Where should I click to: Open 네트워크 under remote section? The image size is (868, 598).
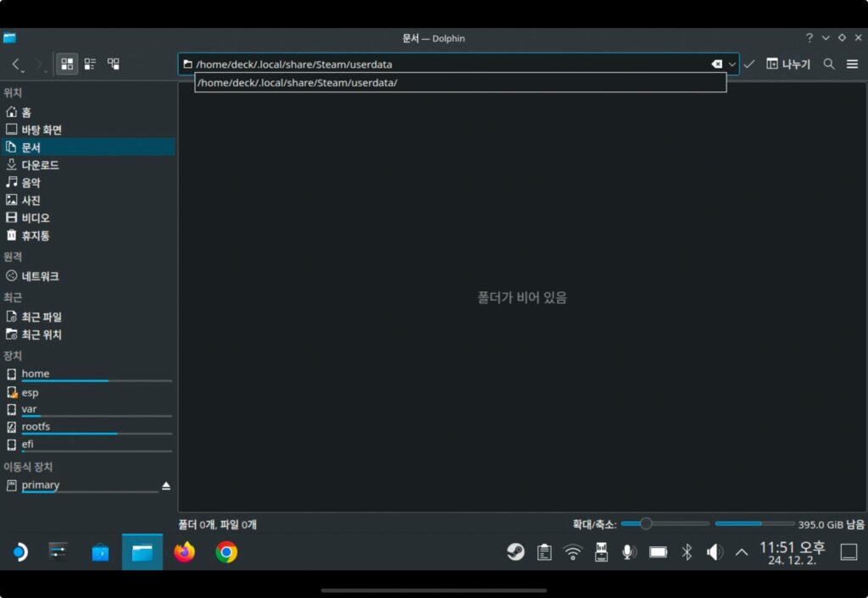click(x=88, y=276)
